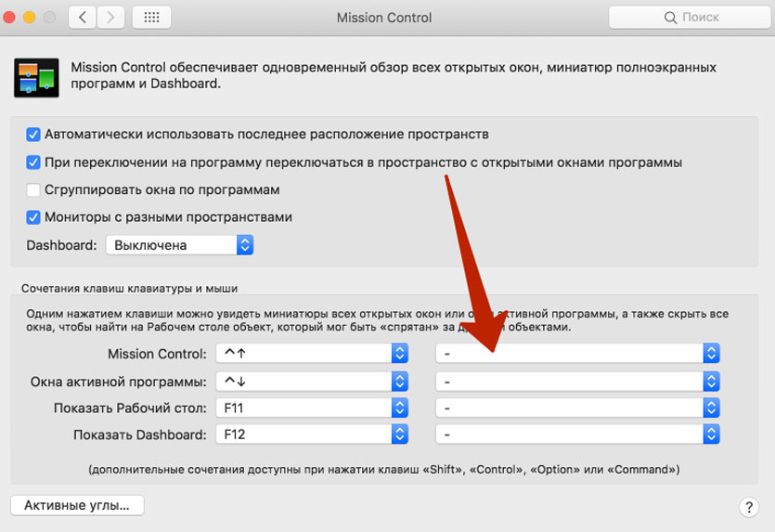Open Показать Dashboard mouse shortcut dropdown
775x532 pixels.
pyautogui.click(x=577, y=435)
